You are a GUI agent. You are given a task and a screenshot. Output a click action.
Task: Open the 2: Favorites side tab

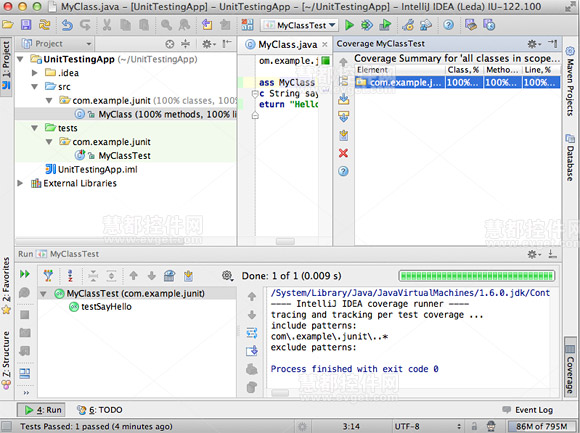click(6, 285)
